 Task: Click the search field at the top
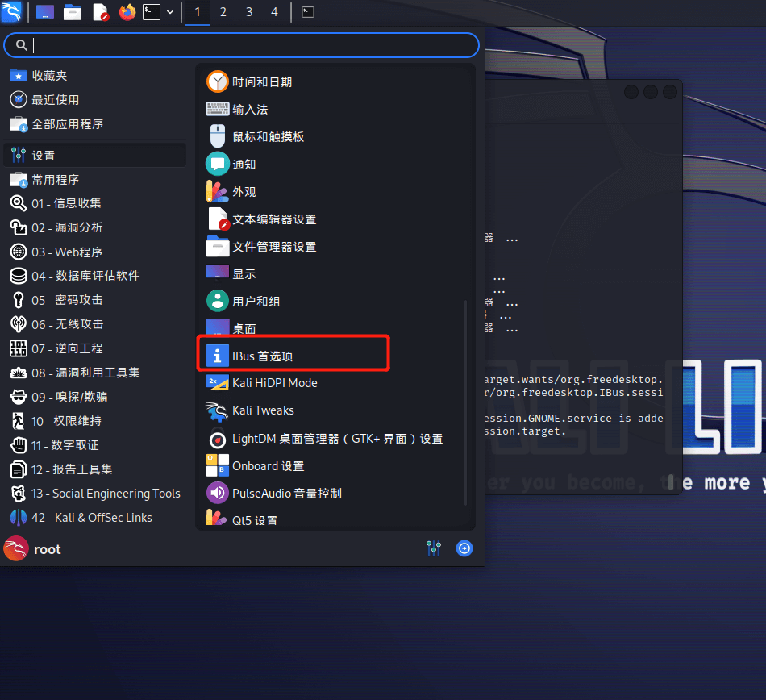pos(241,45)
